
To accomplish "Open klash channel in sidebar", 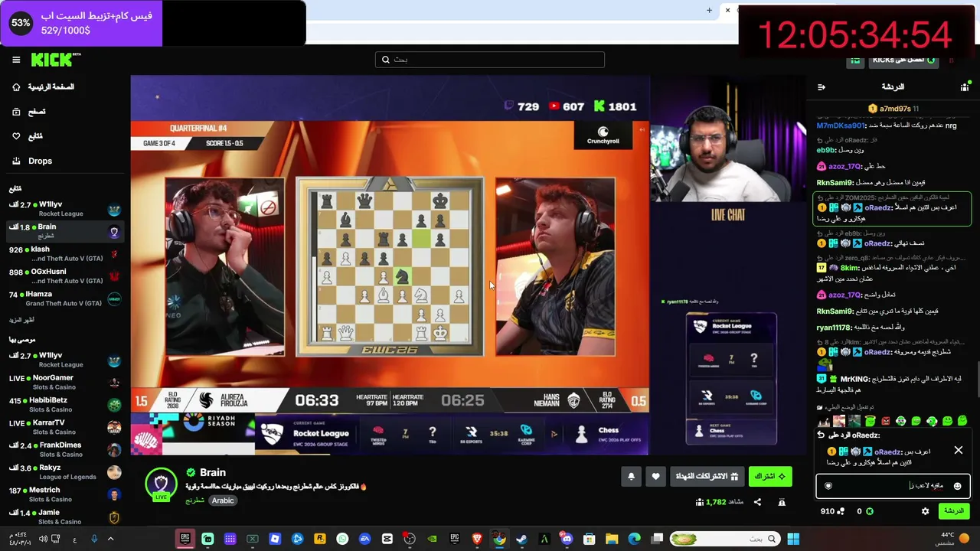I will point(64,253).
